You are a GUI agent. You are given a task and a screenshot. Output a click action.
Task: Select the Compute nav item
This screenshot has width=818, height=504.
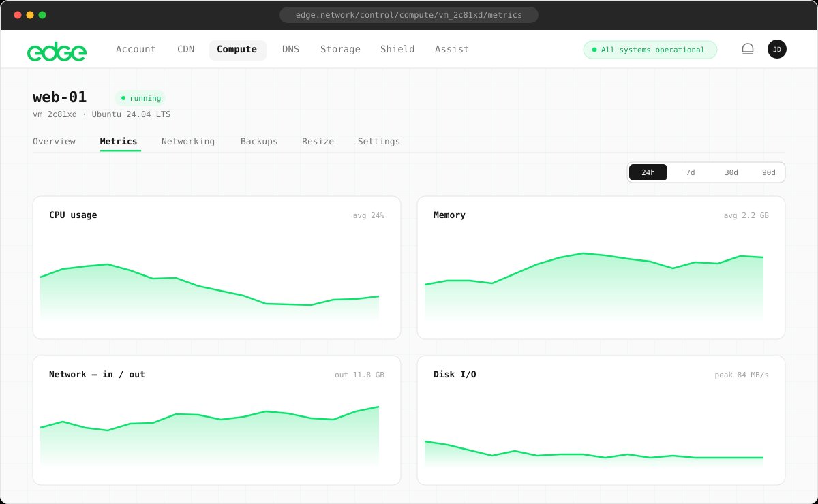click(237, 49)
